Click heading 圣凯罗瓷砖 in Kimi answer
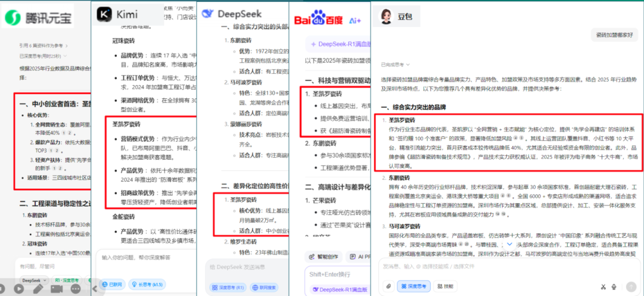The width and height of the screenshot is (644, 296). pos(126,124)
